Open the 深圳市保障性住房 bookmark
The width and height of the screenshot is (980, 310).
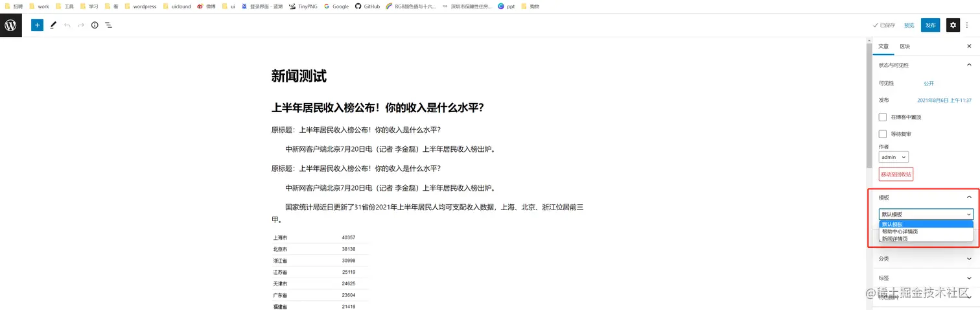(467, 6)
